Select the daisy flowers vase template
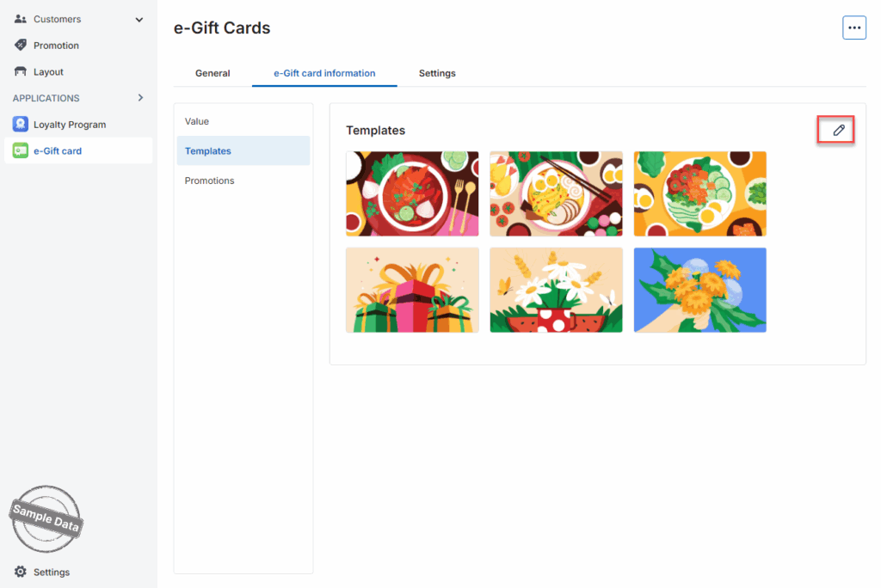 tap(557, 290)
